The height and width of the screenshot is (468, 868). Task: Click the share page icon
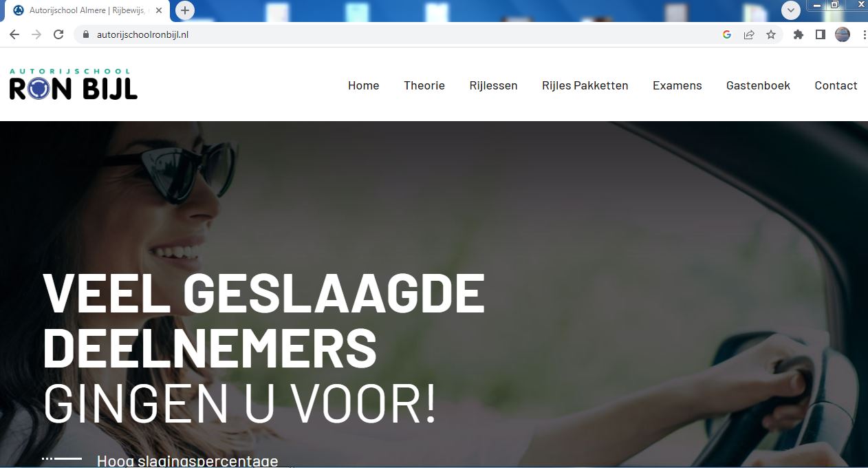pyautogui.click(x=749, y=34)
